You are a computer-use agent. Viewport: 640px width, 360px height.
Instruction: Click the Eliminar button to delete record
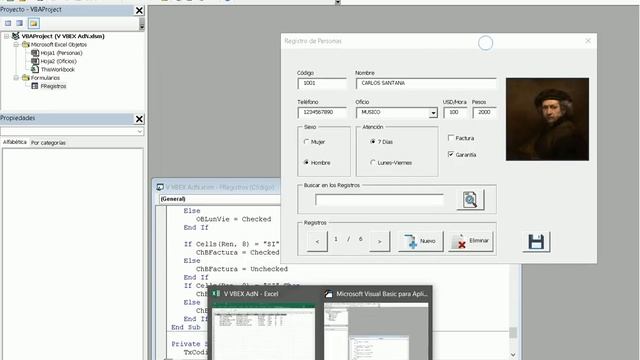(471, 241)
